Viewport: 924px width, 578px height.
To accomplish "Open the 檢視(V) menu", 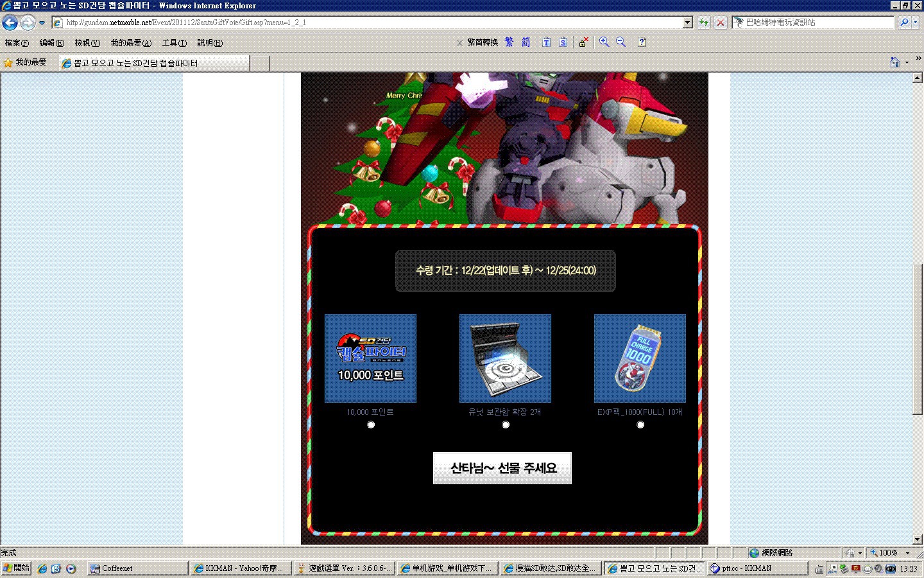I will (x=87, y=43).
